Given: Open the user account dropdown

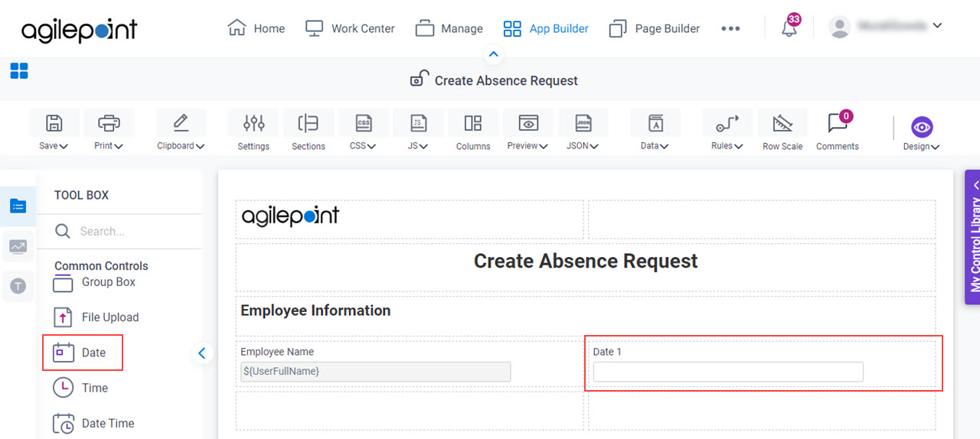Looking at the screenshot, I should tap(886, 27).
